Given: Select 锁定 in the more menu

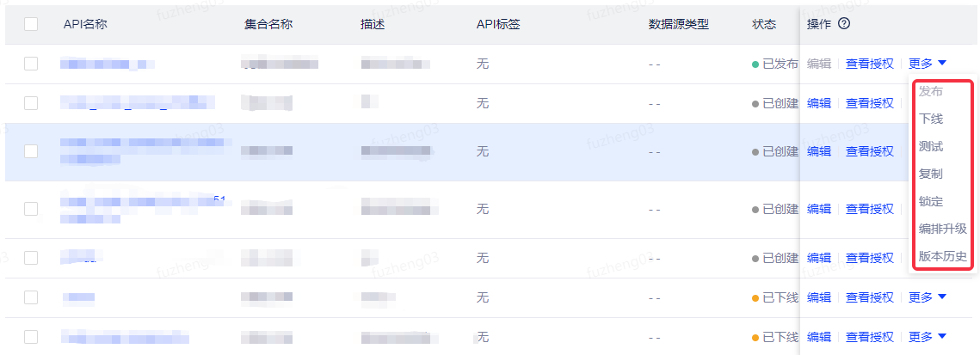Looking at the screenshot, I should click(931, 201).
